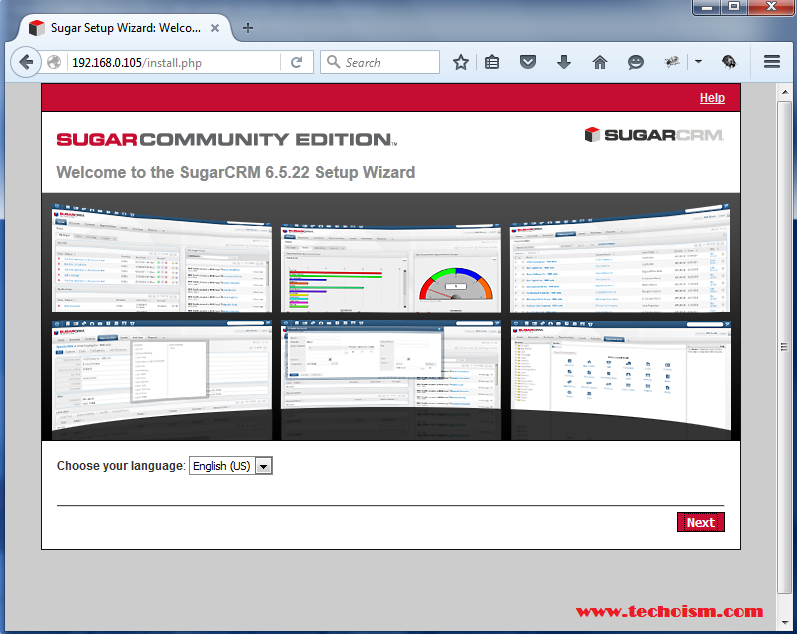Click the Choose your language label
The image size is (797, 634).
click(121, 466)
